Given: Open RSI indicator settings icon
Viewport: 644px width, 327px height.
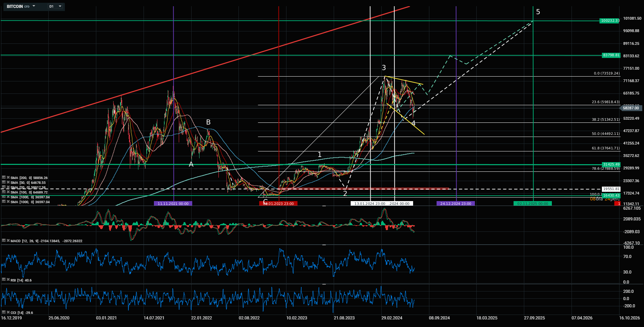Looking at the screenshot, I should (x=4, y=280).
